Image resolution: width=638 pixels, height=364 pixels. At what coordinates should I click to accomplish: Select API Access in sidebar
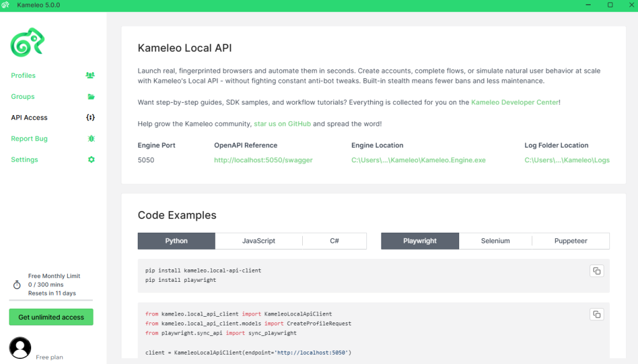29,118
